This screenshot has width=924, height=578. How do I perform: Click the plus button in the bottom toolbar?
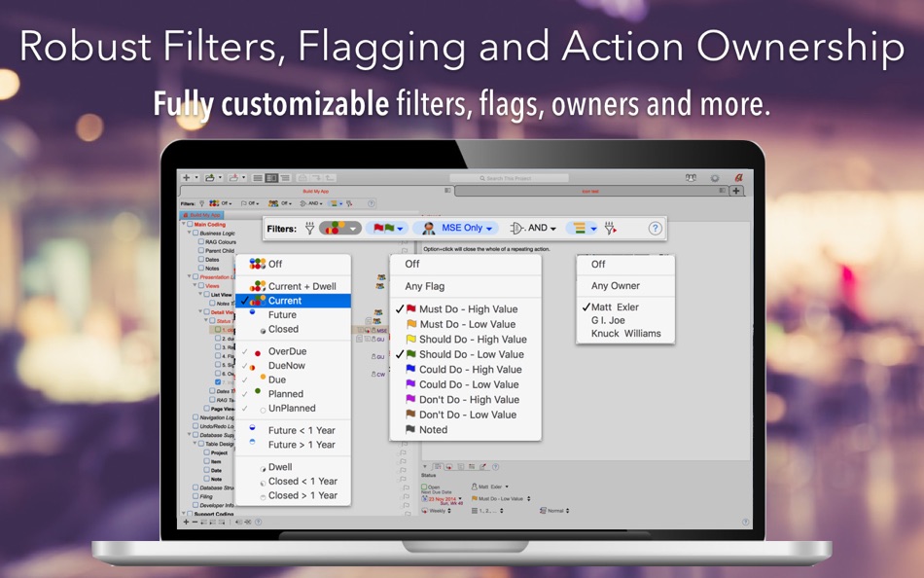pyautogui.click(x=186, y=522)
